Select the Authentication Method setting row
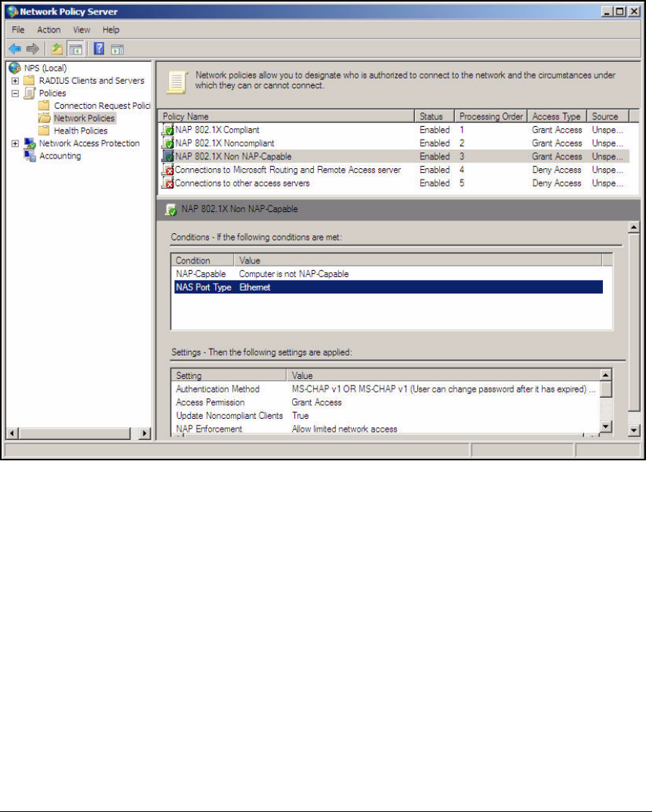Image resolution: width=652 pixels, height=812 pixels. pos(386,389)
